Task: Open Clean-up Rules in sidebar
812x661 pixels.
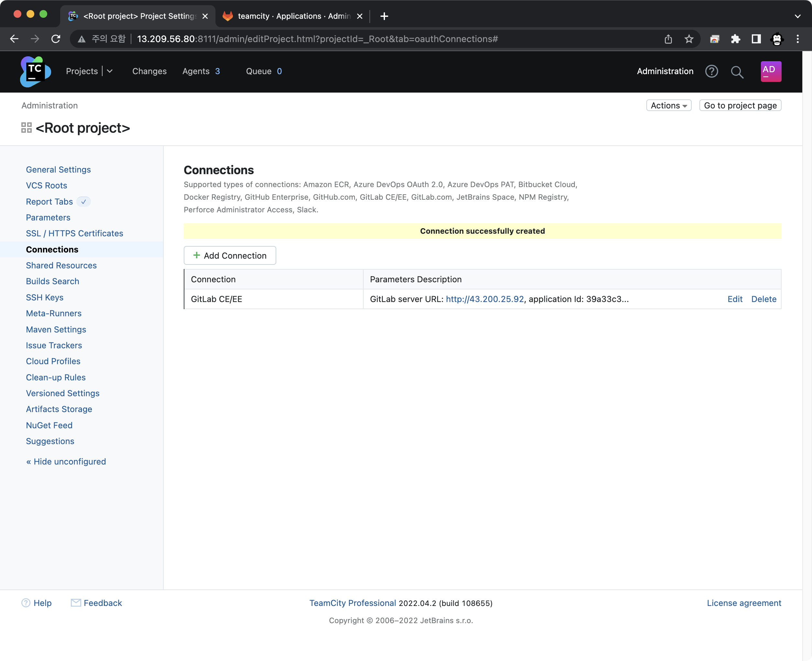Action: 56,377
